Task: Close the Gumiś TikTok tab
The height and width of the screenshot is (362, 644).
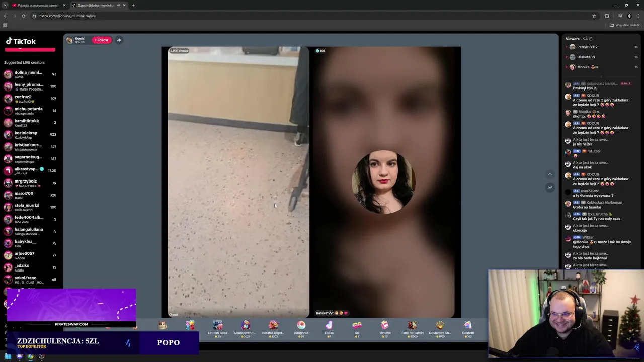Action: point(124,5)
